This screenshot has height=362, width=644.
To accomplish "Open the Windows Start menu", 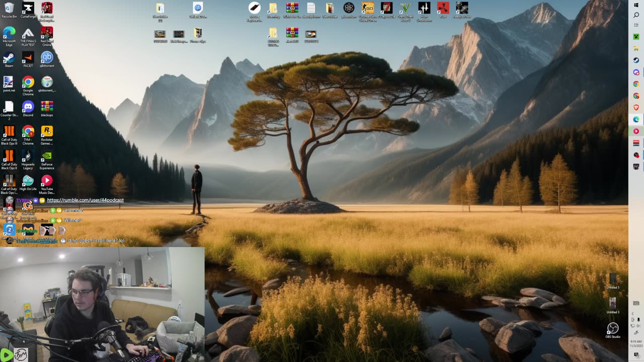I will pyautogui.click(x=636, y=5).
